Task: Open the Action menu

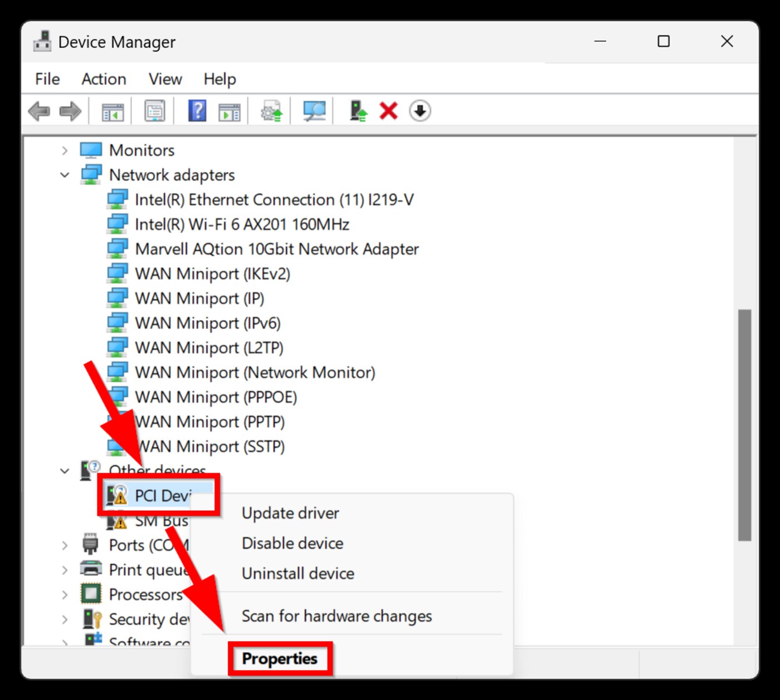Action: 104,79
